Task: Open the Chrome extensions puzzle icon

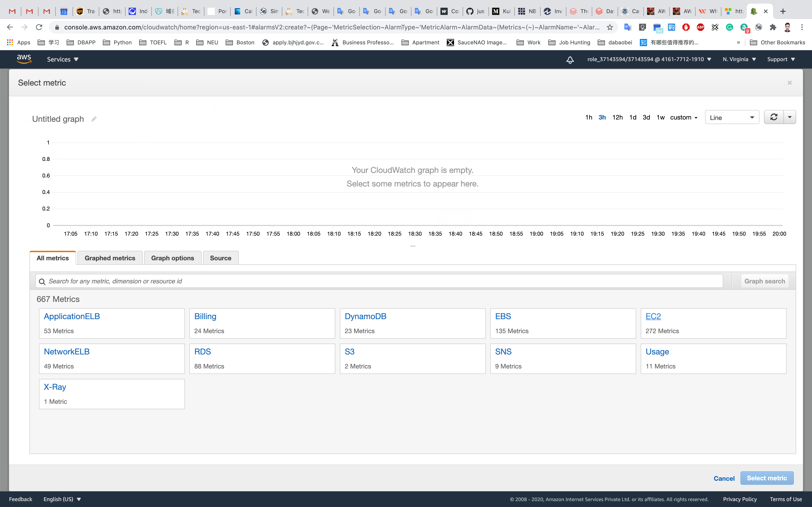Action: click(773, 27)
